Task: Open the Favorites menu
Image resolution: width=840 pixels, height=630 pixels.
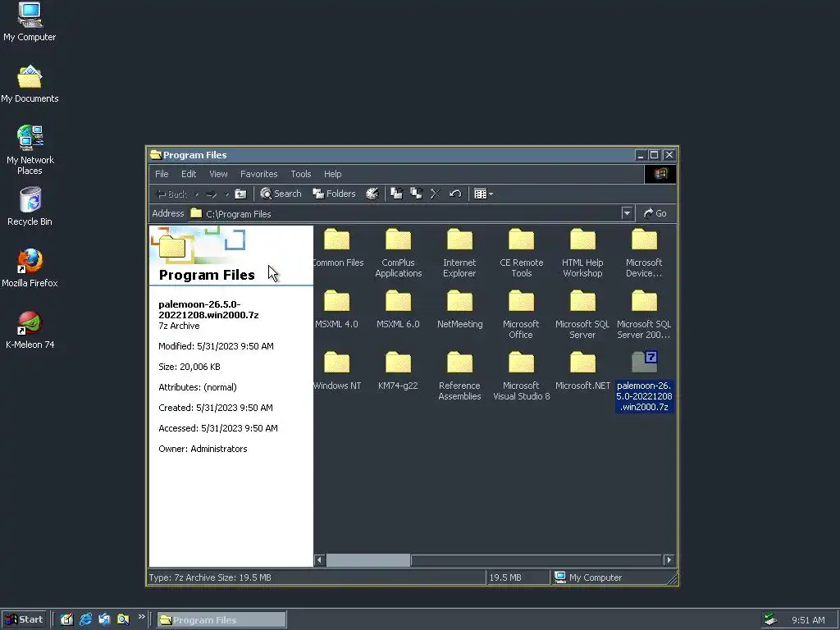Action: tap(258, 174)
